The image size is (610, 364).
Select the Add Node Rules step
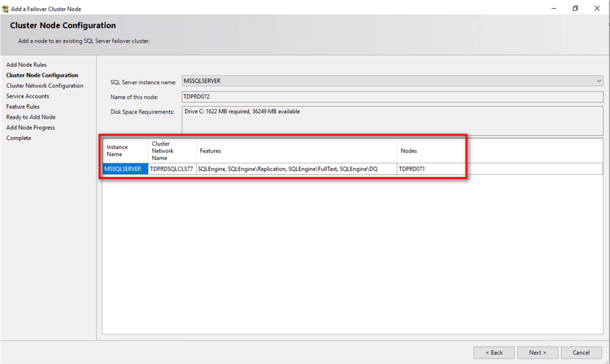[x=26, y=65]
